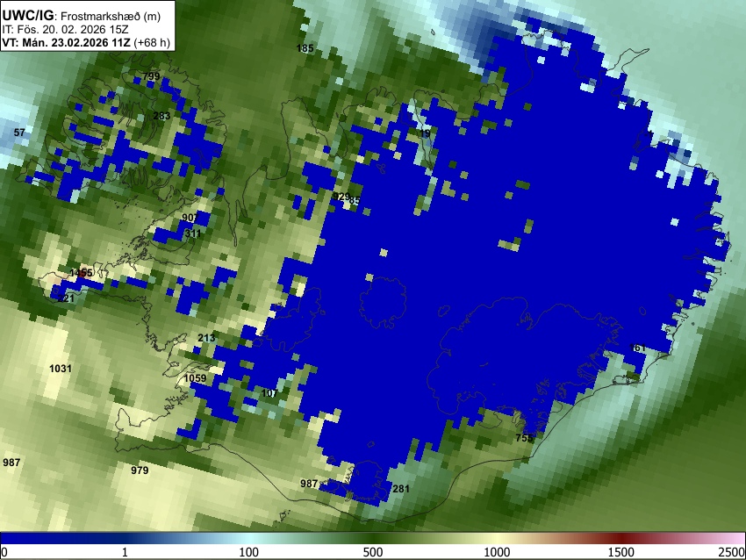746x560 pixels.
Task: Click the color scale label 1500
Action: click(x=621, y=552)
